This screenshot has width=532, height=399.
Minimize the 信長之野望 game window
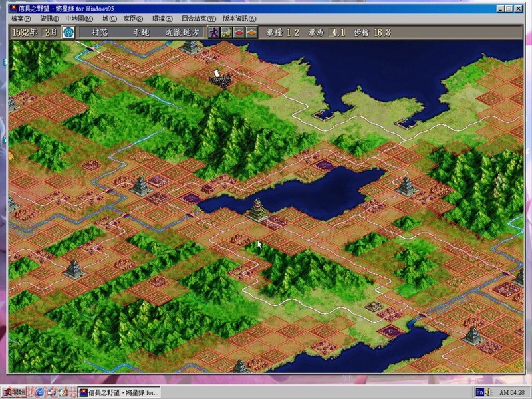coord(501,9)
